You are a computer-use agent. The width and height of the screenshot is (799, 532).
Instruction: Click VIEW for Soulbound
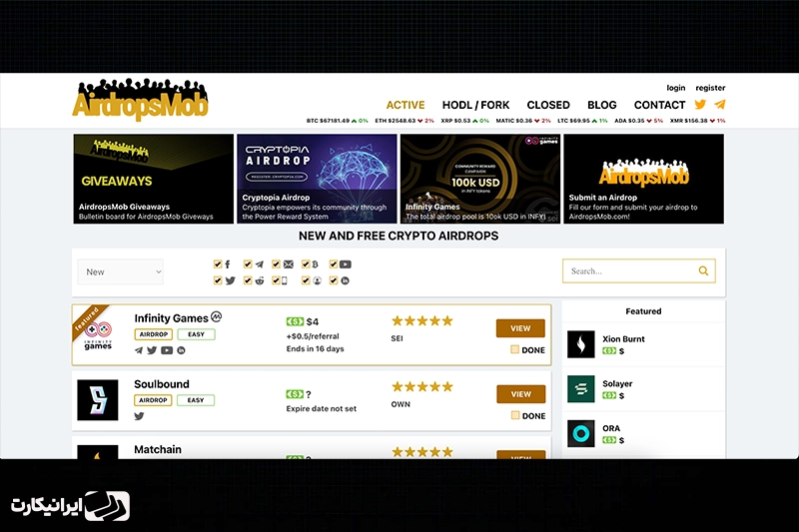(520, 394)
